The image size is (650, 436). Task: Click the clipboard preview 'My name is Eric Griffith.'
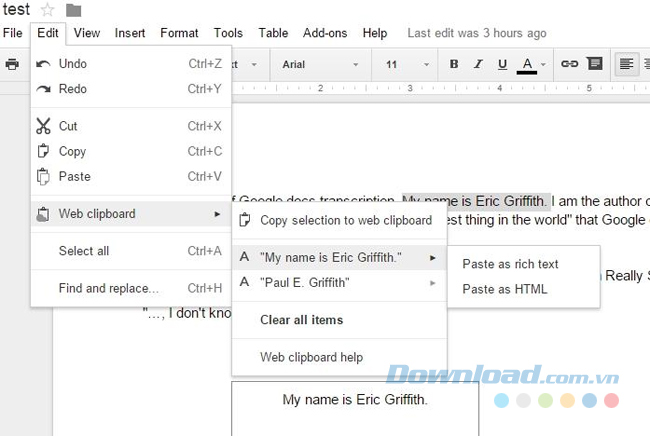point(355,400)
